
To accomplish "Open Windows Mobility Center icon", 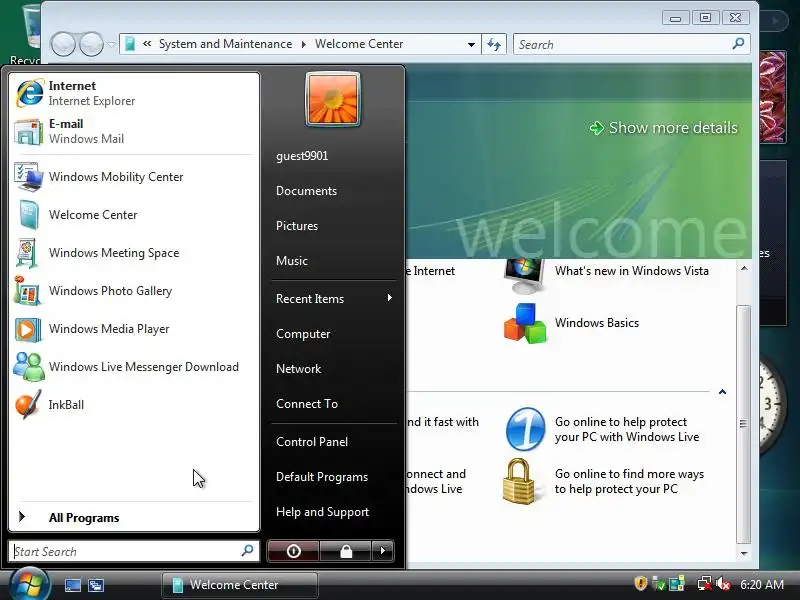I will pos(29,177).
